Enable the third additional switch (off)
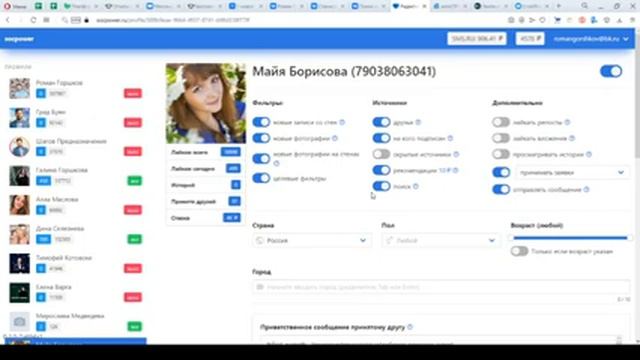Image resolution: width=640 pixels, height=360 pixels. pyautogui.click(x=501, y=154)
